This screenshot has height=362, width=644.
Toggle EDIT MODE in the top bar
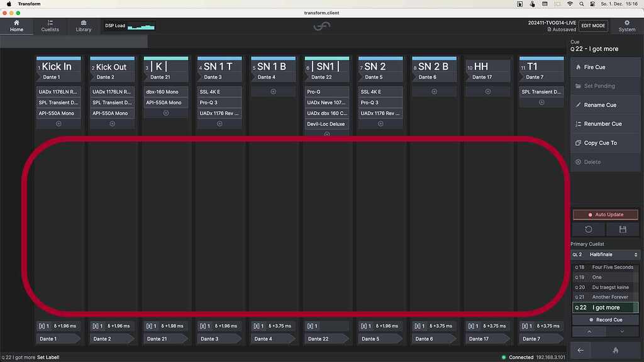pyautogui.click(x=592, y=26)
